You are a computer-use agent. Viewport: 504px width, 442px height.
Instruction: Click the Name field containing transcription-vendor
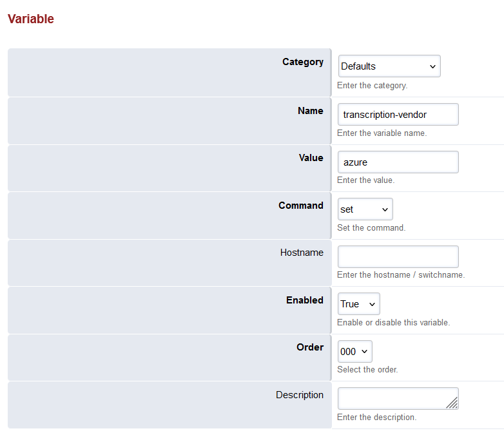pyautogui.click(x=398, y=115)
